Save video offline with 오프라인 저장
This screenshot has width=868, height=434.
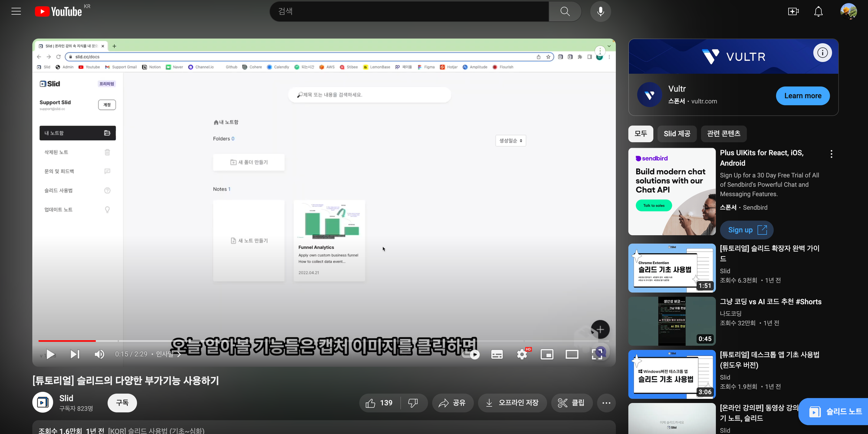point(512,403)
